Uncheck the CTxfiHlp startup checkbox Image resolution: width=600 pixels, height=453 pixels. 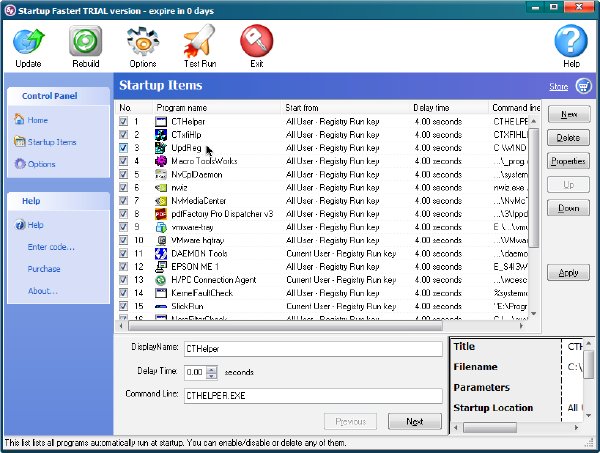coord(123,135)
